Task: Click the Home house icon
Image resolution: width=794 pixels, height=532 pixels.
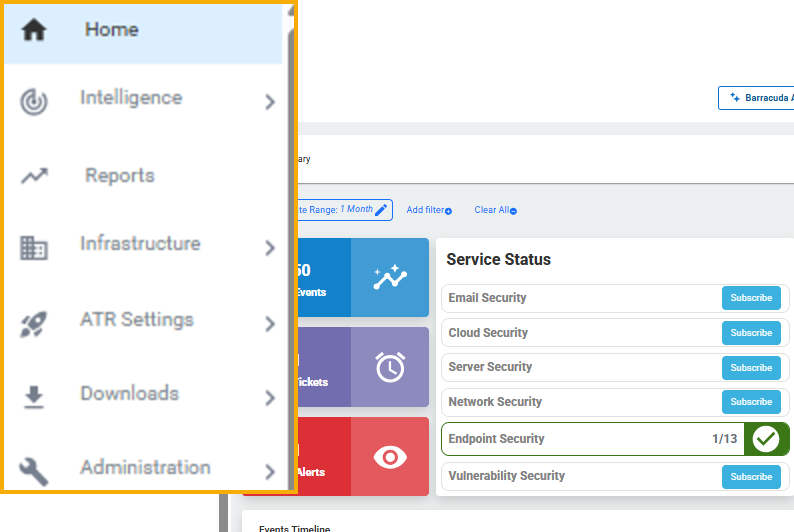Action: [x=34, y=30]
